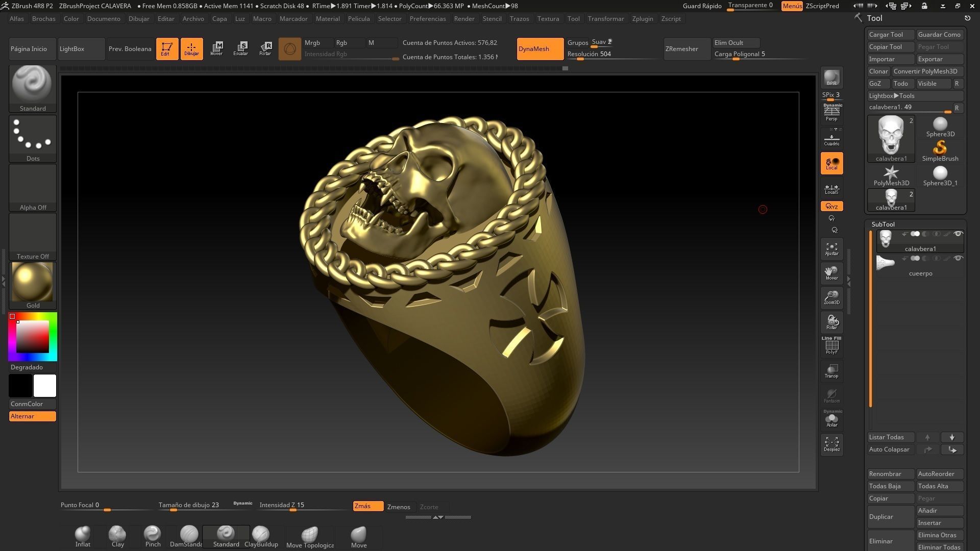Select the PolyMesh3D star tool thumbnail

point(891,176)
